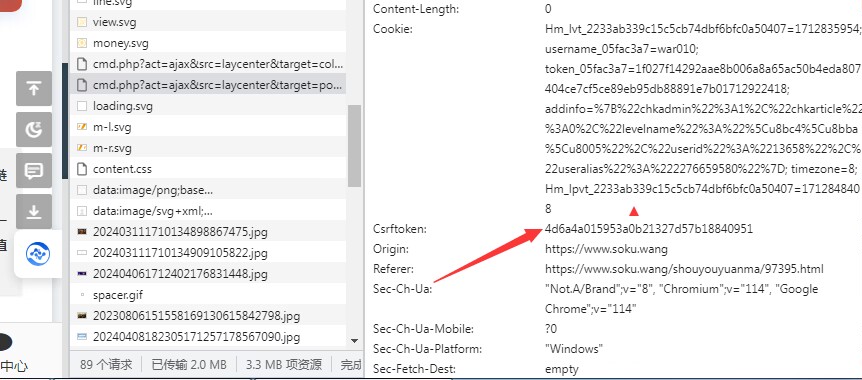
Task: Open money.svg request row
Action: (x=208, y=43)
